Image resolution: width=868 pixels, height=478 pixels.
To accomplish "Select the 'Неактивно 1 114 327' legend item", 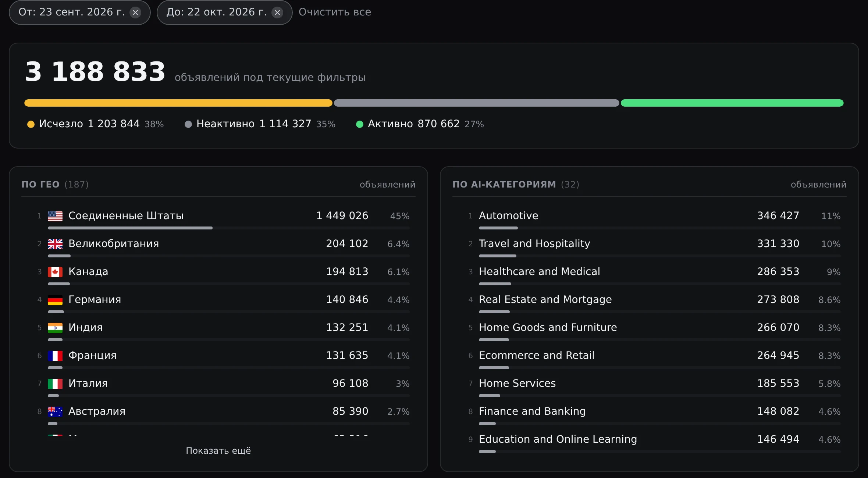I will [x=260, y=124].
